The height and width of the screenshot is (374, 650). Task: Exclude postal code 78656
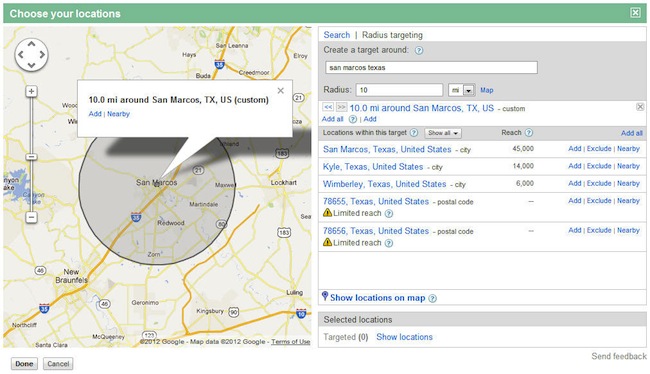pos(599,230)
